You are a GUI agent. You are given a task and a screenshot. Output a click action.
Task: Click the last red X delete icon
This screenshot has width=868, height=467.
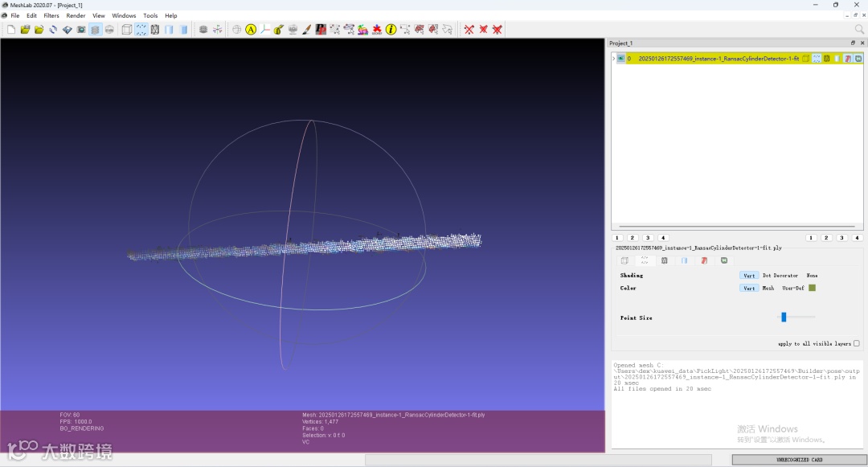pyautogui.click(x=497, y=29)
